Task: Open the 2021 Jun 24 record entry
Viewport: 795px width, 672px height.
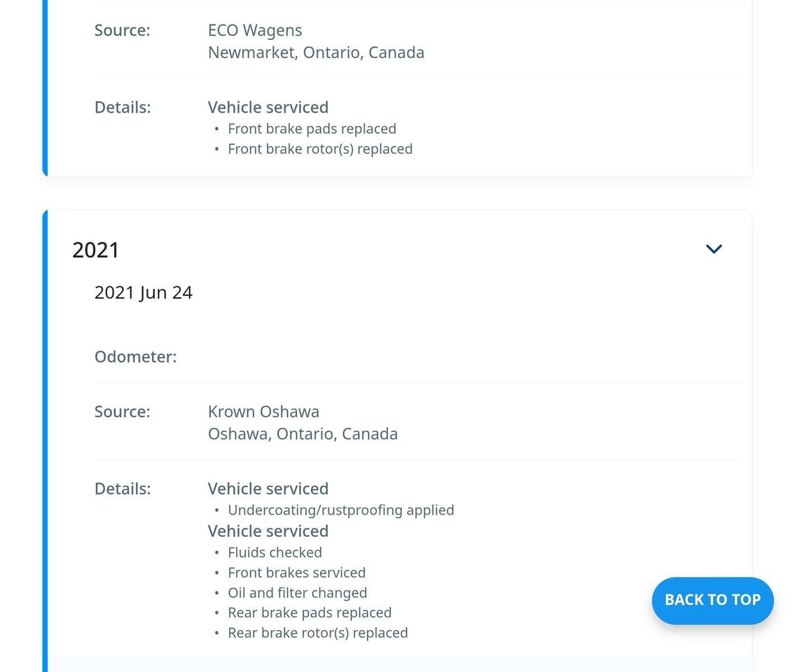Action: 144,293
